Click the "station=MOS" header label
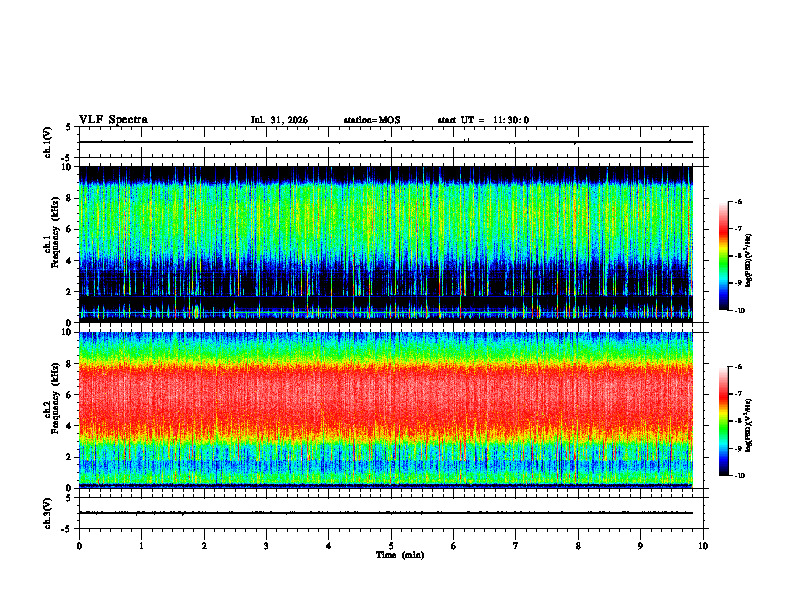The width and height of the screenshot is (792, 612). click(372, 120)
